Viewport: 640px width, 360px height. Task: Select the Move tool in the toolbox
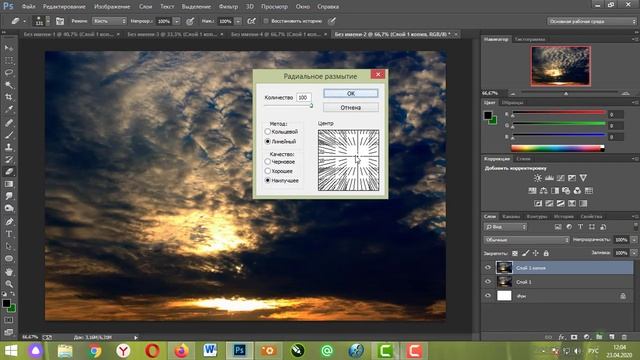coord(9,48)
